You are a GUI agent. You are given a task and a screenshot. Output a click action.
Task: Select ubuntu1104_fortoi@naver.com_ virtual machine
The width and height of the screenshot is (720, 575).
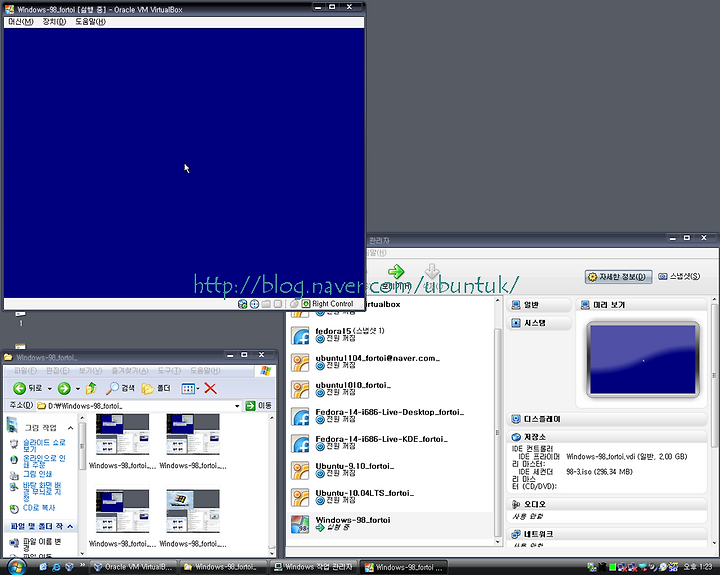[x=390, y=362]
